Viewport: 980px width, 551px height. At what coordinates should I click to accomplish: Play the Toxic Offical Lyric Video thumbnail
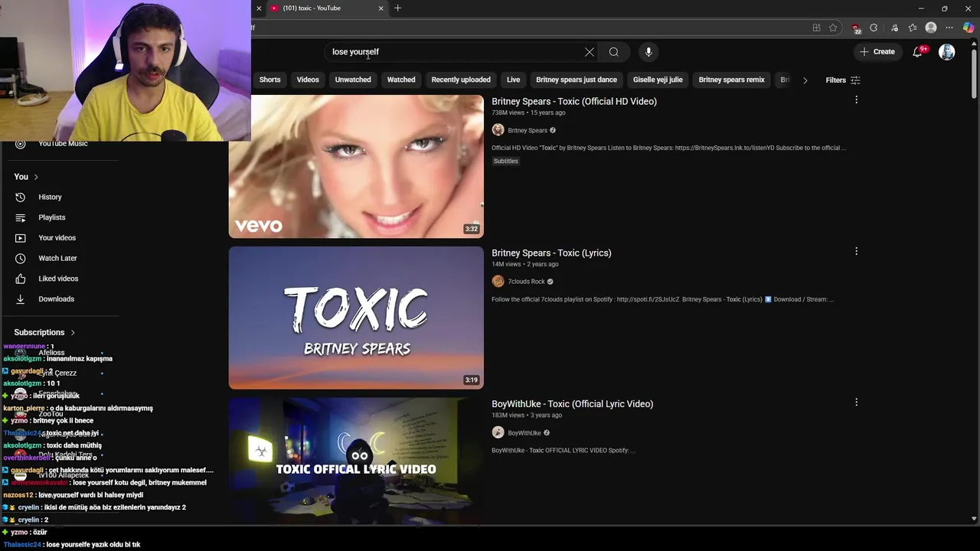[x=356, y=461]
